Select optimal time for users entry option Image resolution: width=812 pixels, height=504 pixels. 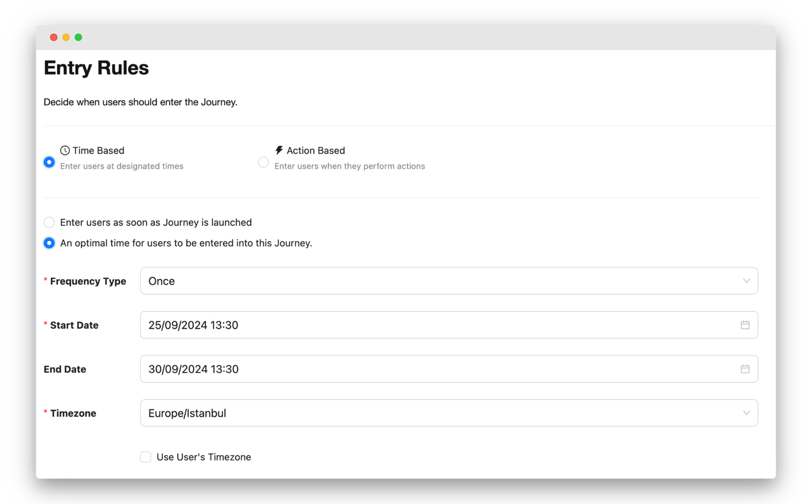(49, 243)
